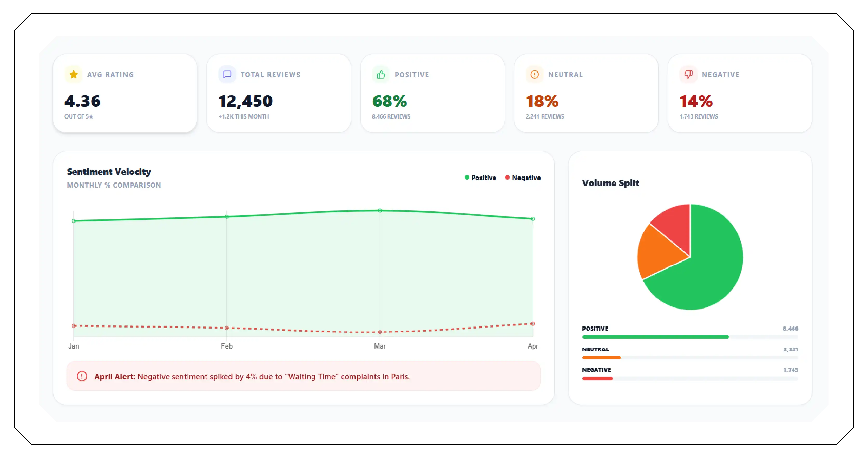Click the +1.2K This Month link
Screen dimensions: 868x458
[244, 117]
